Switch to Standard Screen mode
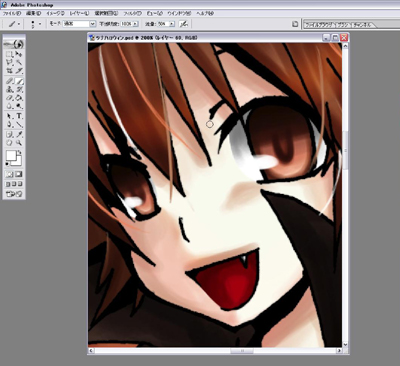This screenshot has width=400, height=366. [x=8, y=184]
